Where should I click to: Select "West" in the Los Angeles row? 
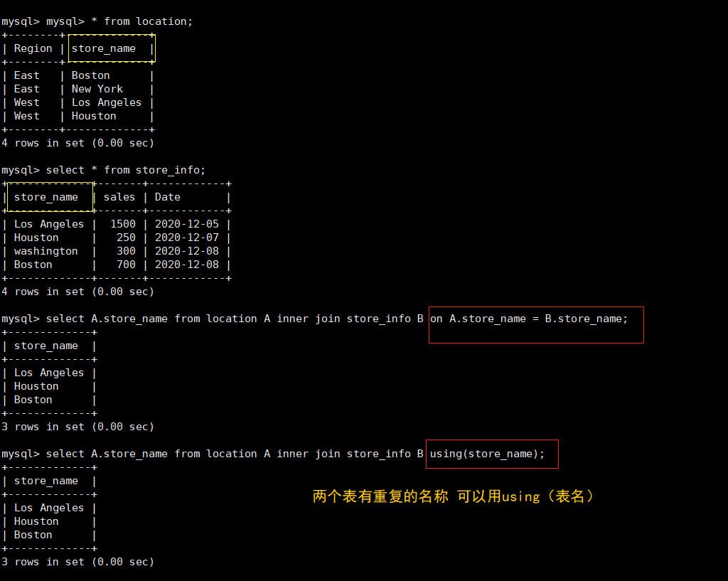(x=26, y=102)
